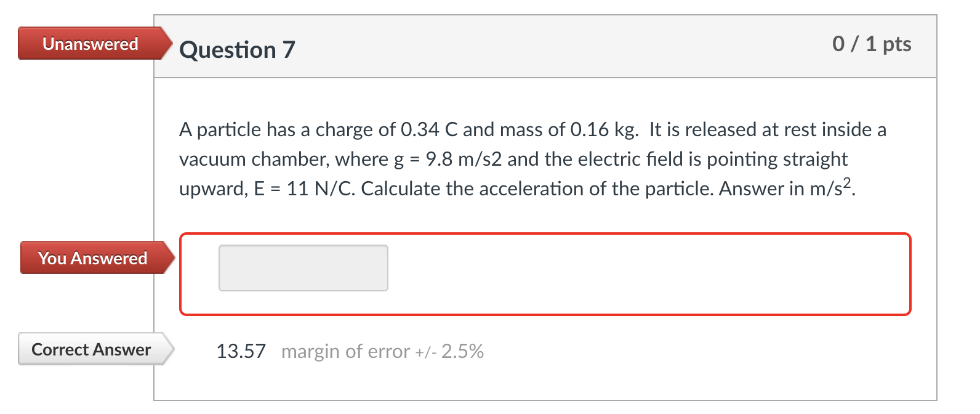Click the Question 7 heading

click(238, 49)
